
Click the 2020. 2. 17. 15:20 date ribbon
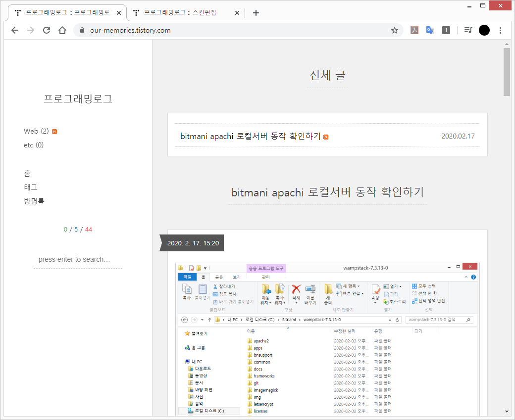tap(192, 243)
